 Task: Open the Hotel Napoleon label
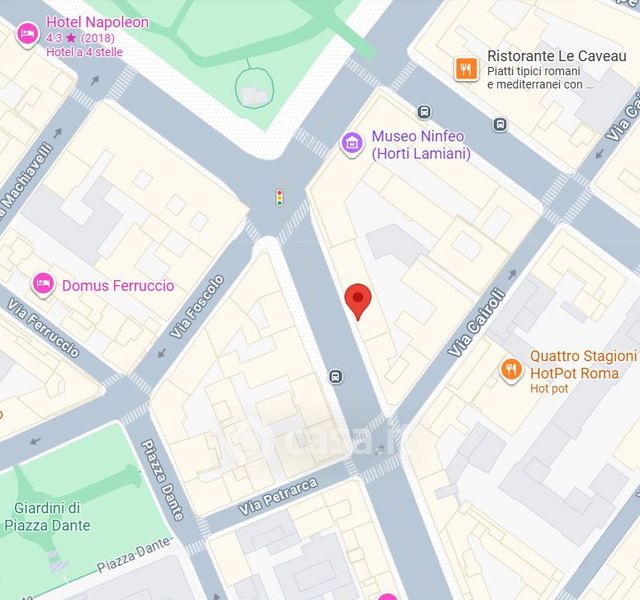[x=97, y=22]
